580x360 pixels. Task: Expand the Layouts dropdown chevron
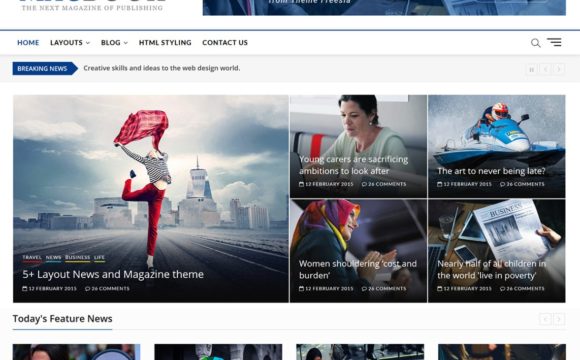point(88,43)
